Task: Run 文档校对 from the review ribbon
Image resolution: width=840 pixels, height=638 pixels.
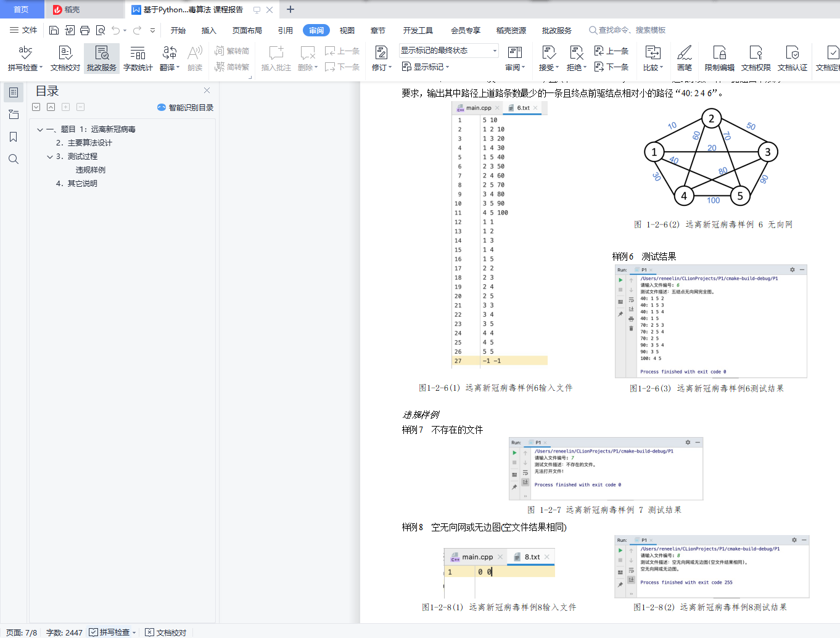Action: [x=65, y=59]
